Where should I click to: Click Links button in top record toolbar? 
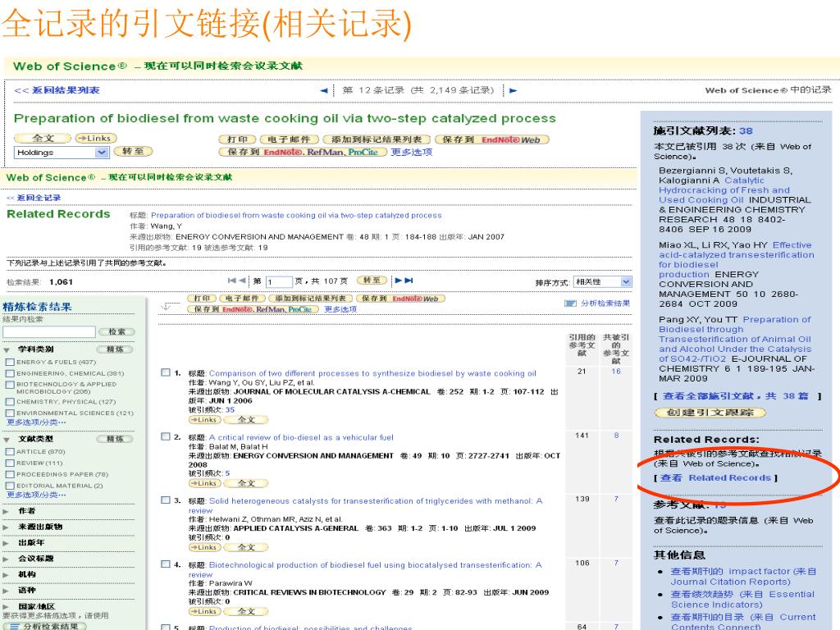[x=96, y=138]
